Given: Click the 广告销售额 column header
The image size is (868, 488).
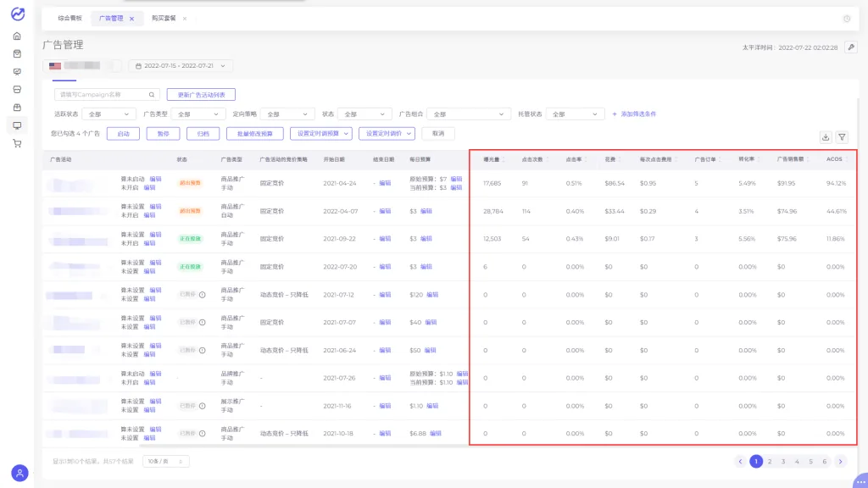Looking at the screenshot, I should 793,159.
